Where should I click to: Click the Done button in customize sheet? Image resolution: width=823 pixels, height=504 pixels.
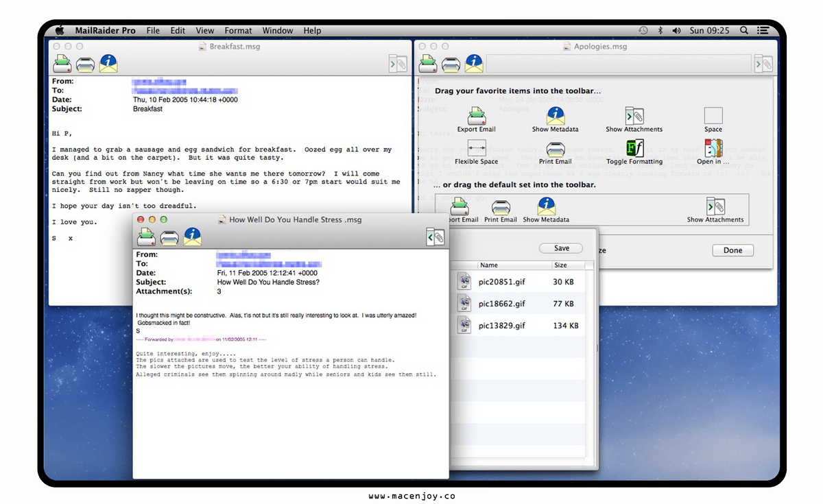[732, 250]
